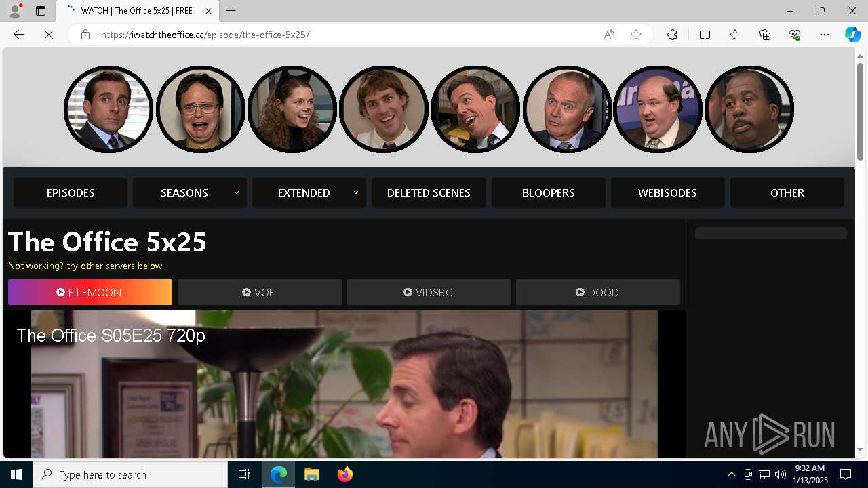Switch to the VIDSRC server

(429, 292)
